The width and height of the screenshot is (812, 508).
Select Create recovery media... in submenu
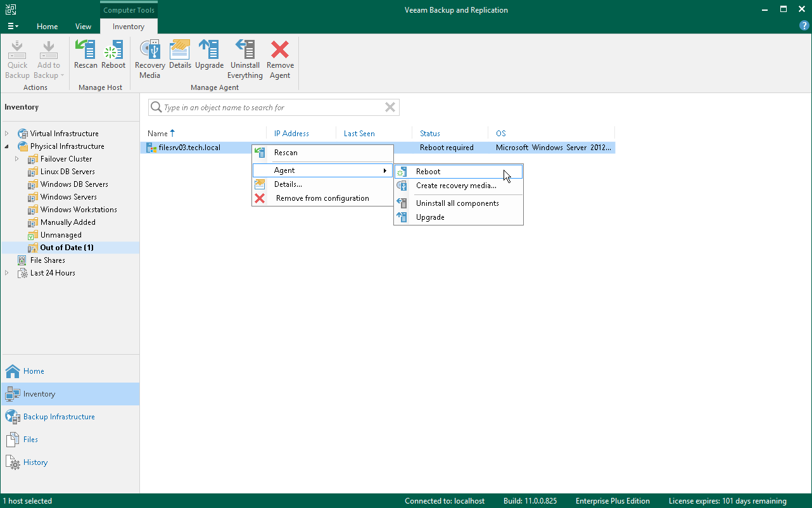click(x=459, y=186)
